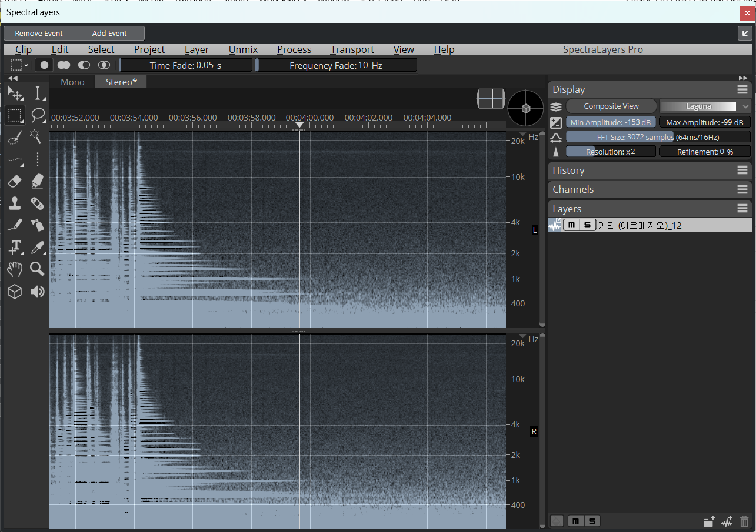The image size is (756, 532).
Task: Click the Add Event button
Action: 109,34
